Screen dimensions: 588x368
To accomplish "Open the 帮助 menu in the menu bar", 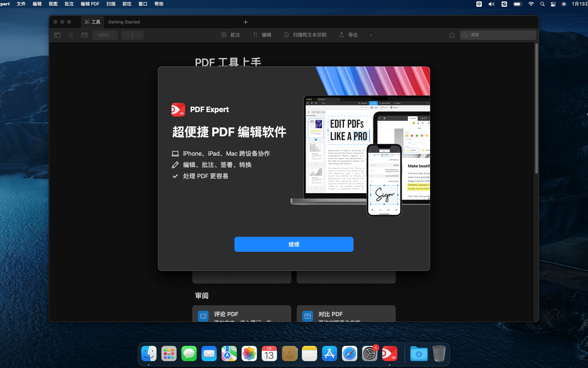I will [158, 4].
